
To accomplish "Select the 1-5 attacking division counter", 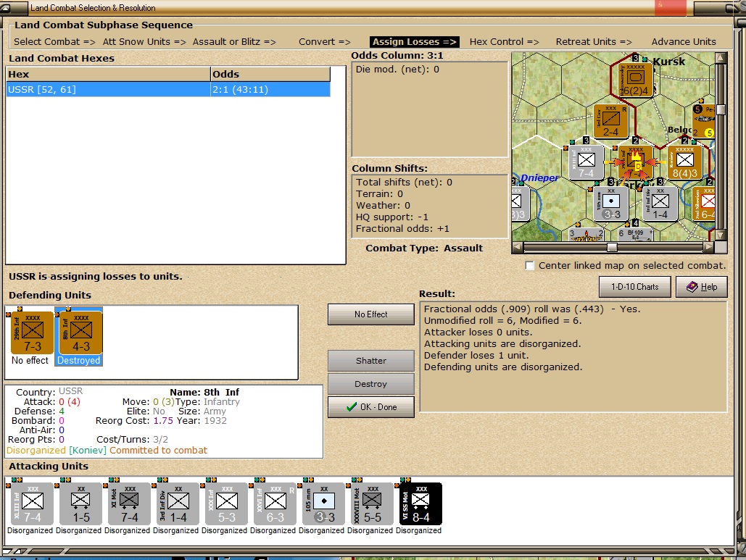I will pyautogui.click(x=81, y=504).
